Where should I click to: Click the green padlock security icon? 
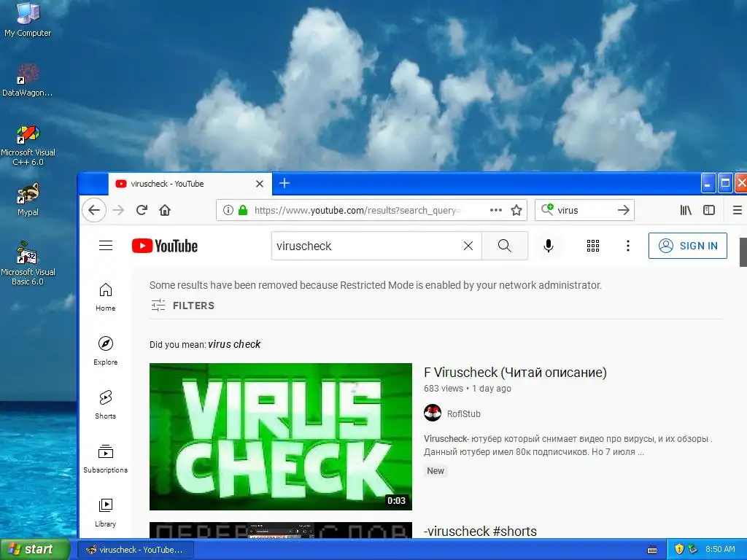(x=243, y=210)
